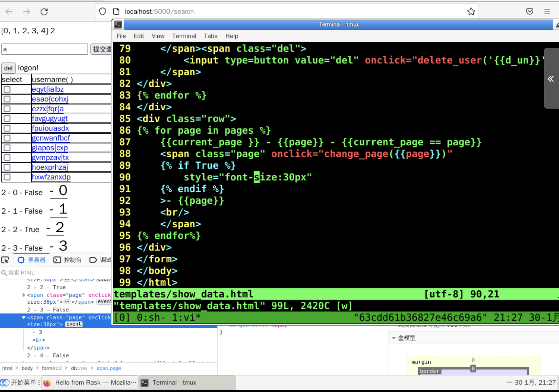Screen dimensions: 559x392
Task: Focus the search input containing 'a'
Action: [x=45, y=49]
